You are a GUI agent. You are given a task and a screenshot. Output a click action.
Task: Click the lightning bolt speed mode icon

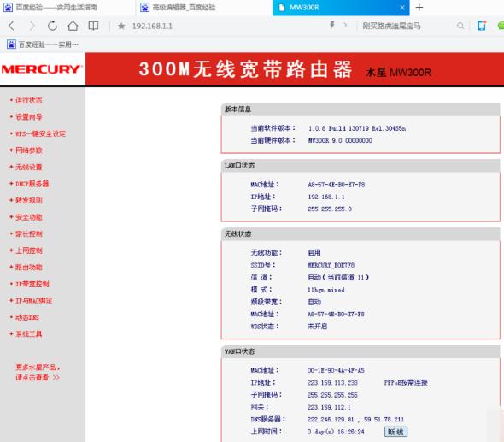pyautogui.click(x=332, y=25)
